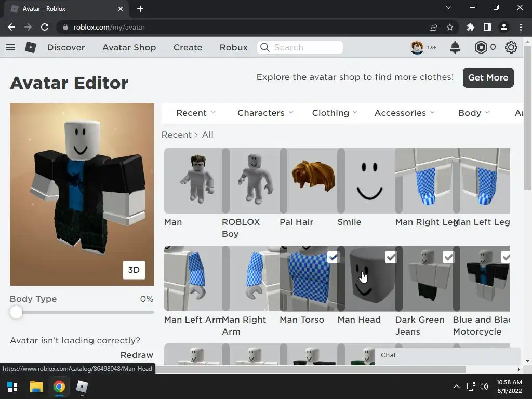Click the network icon in the system tray

tap(471, 387)
